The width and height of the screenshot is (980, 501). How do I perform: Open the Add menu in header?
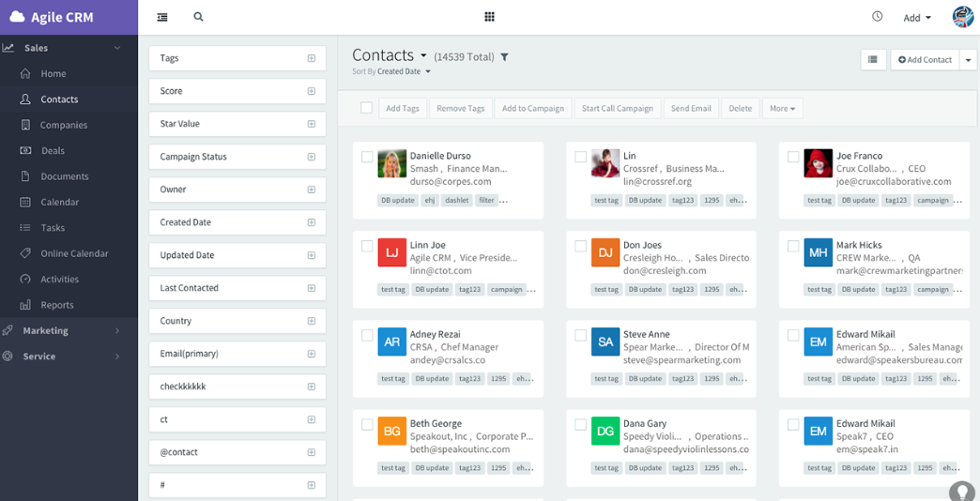point(917,18)
